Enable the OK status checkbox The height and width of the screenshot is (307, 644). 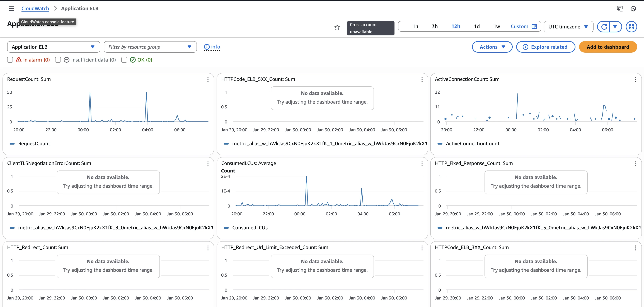(x=124, y=60)
